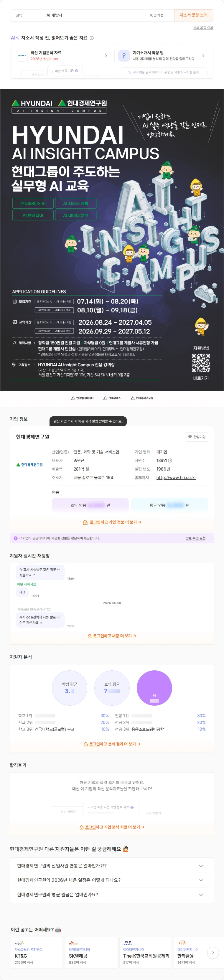Image resolution: width=224 pixels, height=980 pixels.
Task: Click the 학점 평균 circle
Action: pos(70,688)
